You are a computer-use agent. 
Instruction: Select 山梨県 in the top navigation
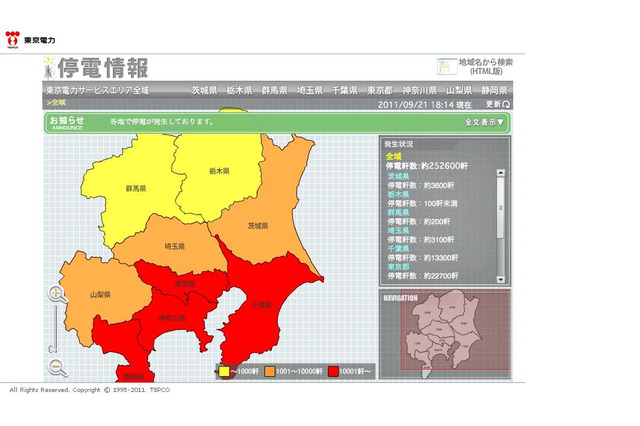click(x=459, y=90)
